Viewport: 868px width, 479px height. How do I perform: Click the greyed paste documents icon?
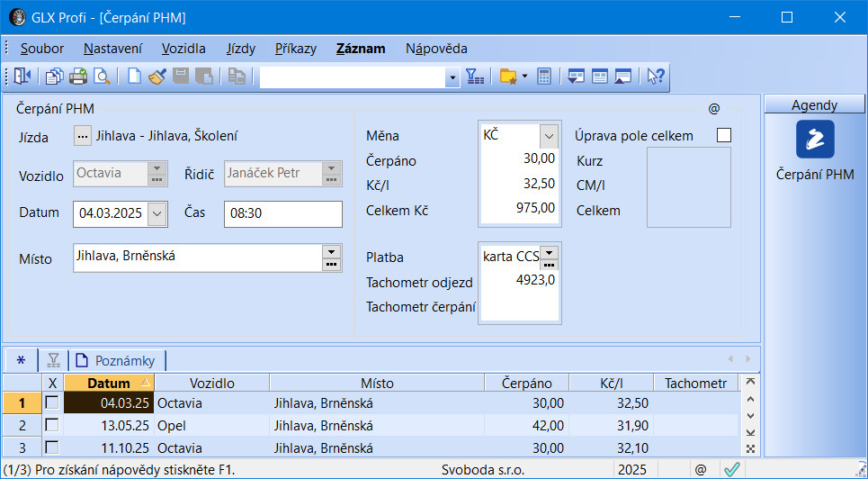[237, 77]
